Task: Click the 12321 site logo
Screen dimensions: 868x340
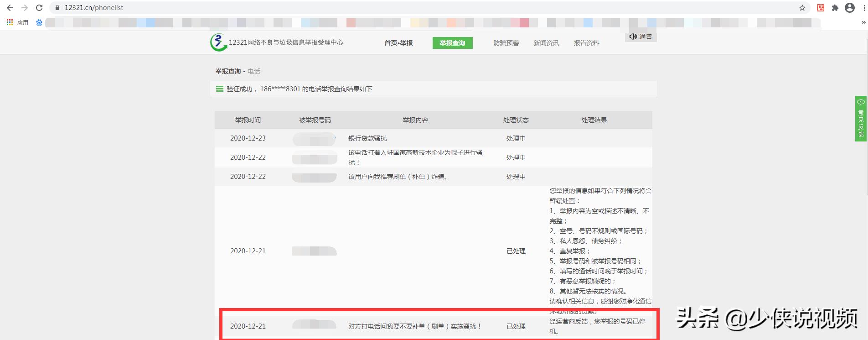Action: click(x=218, y=42)
